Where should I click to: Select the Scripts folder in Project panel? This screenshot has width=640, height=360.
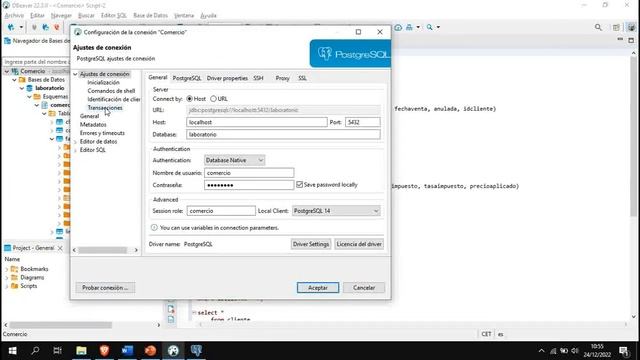tap(29, 286)
